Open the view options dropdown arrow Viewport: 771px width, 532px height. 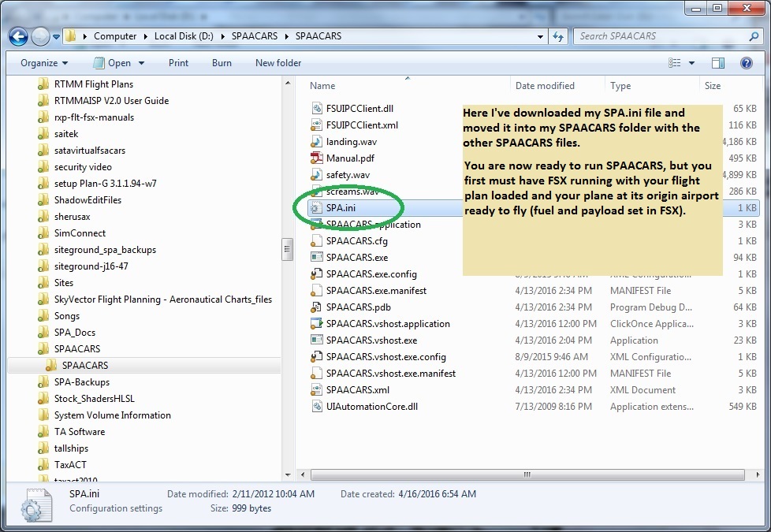pyautogui.click(x=691, y=63)
